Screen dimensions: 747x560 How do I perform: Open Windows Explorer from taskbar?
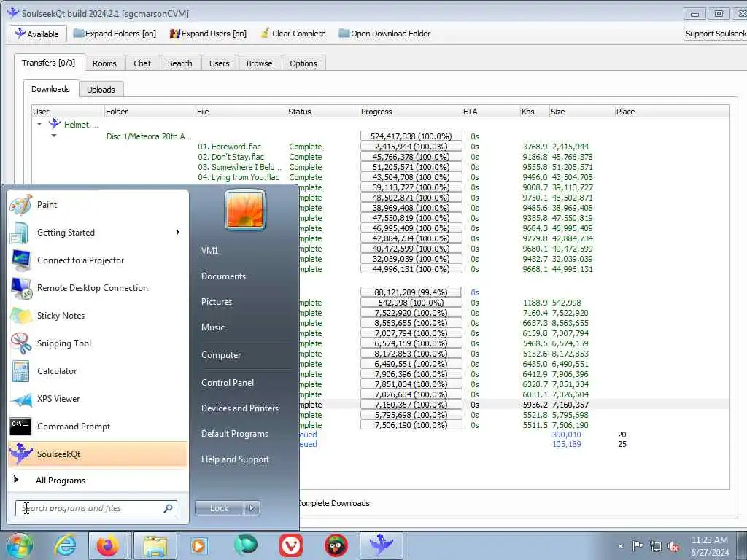tap(155, 545)
